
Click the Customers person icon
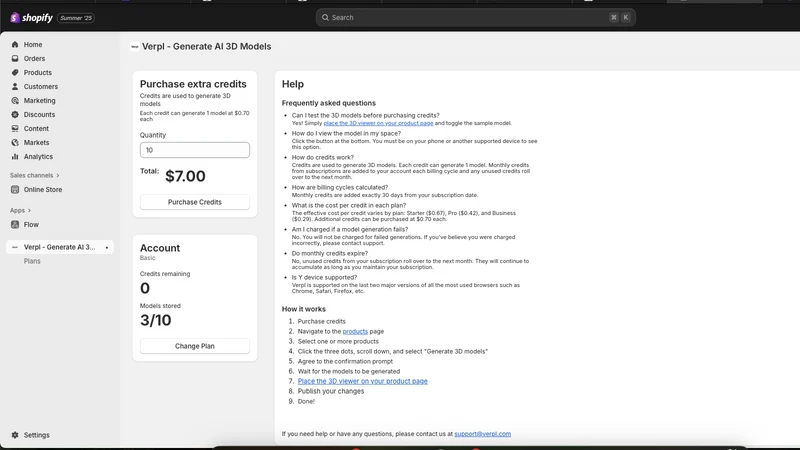pyautogui.click(x=15, y=87)
